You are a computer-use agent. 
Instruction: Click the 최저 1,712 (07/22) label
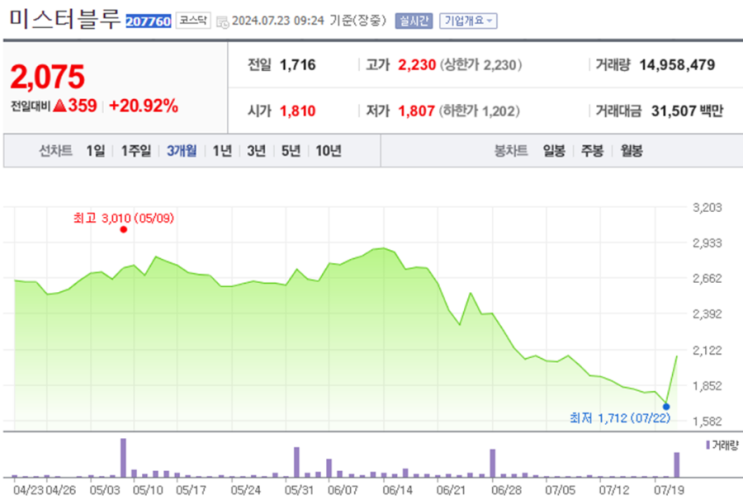620,418
